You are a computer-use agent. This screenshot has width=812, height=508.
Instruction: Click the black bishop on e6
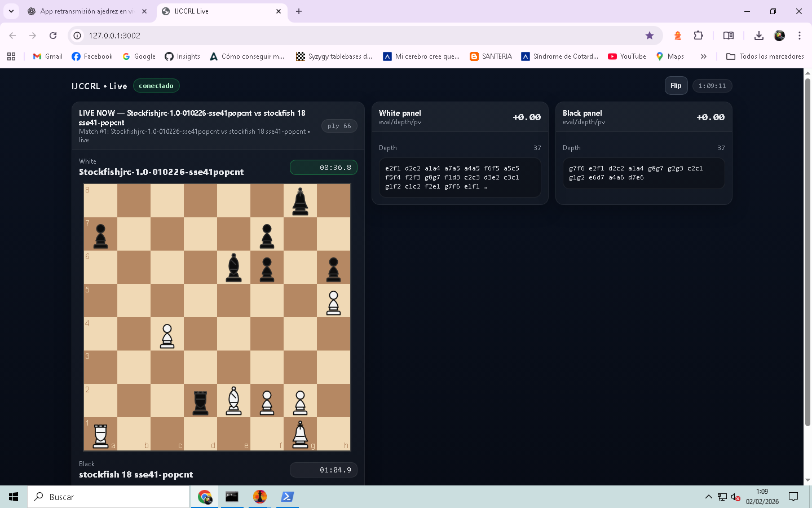[x=233, y=268]
